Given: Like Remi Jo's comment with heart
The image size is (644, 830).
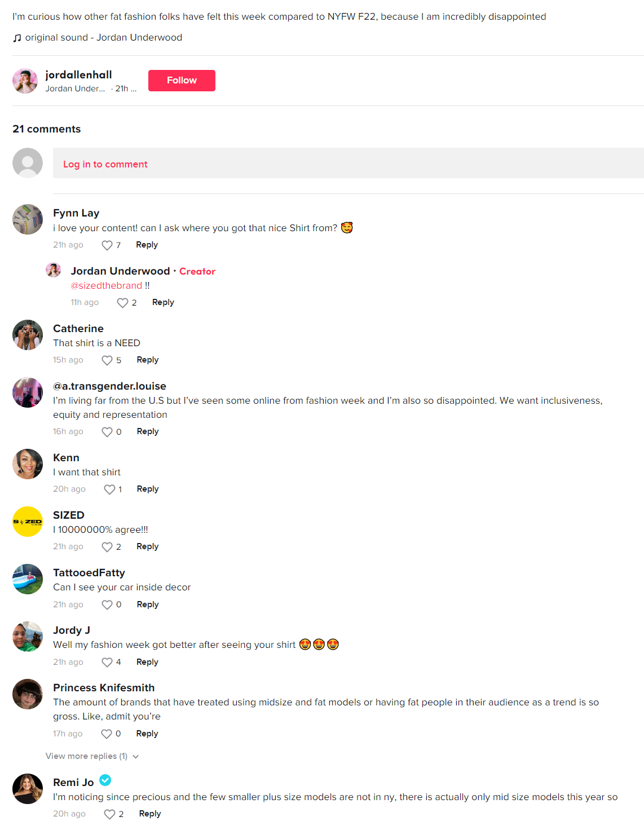Looking at the screenshot, I should [x=109, y=814].
